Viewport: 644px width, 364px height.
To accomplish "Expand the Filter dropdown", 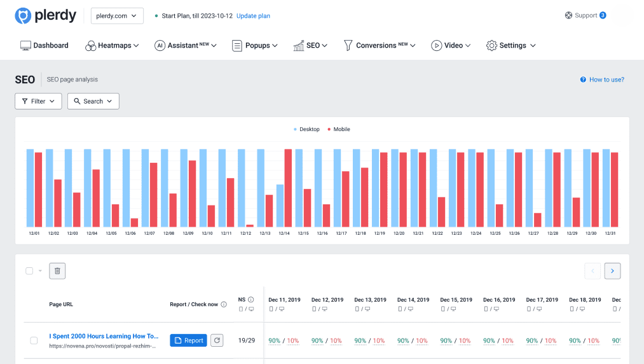I will (x=38, y=101).
